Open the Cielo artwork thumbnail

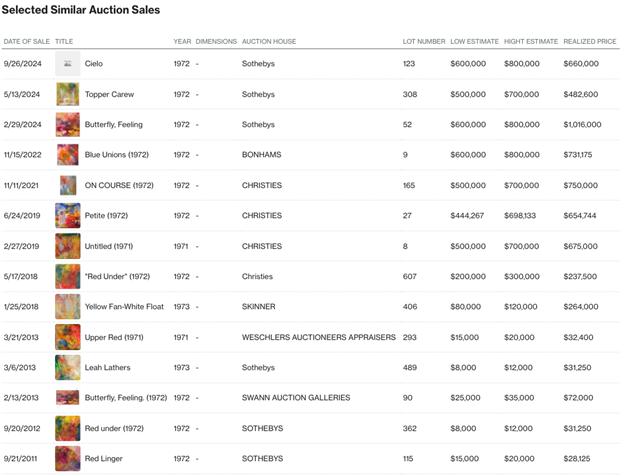[68, 64]
